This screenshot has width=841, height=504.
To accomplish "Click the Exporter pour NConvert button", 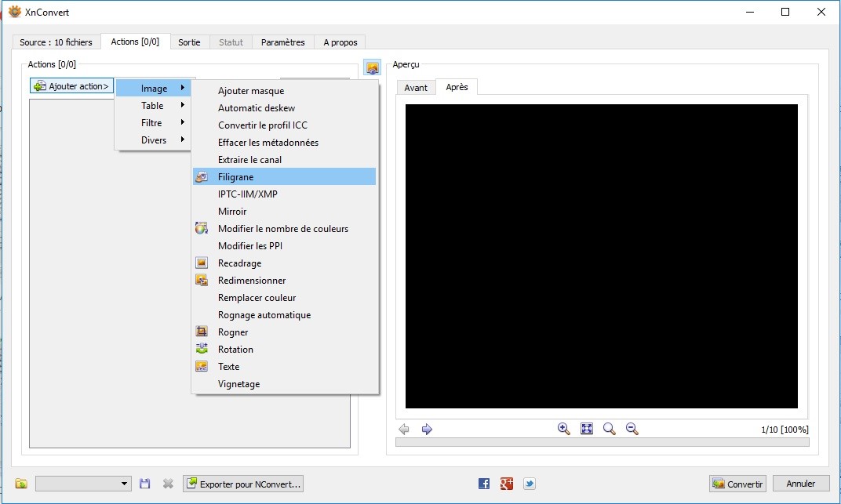I will 242,484.
